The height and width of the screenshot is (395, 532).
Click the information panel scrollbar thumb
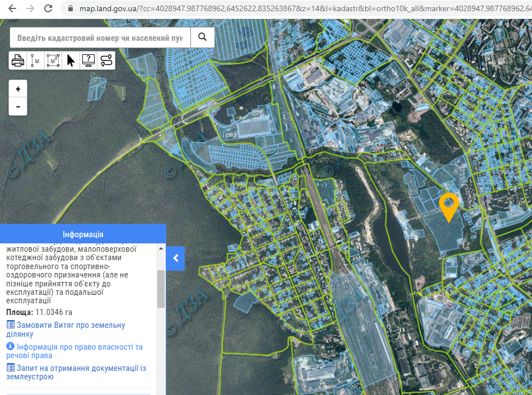coord(161,289)
